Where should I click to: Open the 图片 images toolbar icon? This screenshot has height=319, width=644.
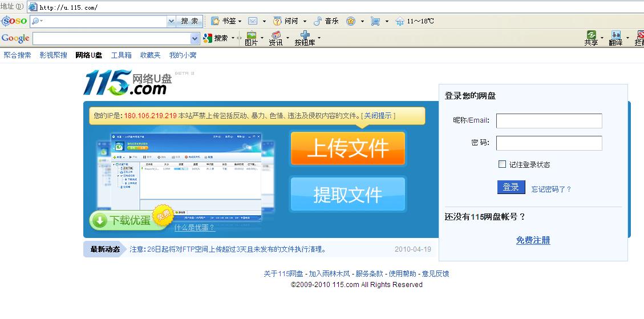[x=251, y=35]
